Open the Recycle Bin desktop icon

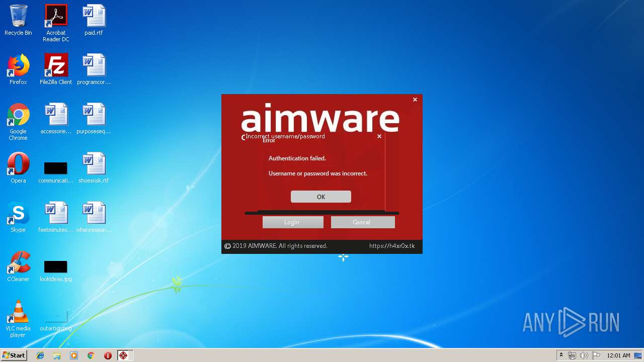click(x=18, y=20)
